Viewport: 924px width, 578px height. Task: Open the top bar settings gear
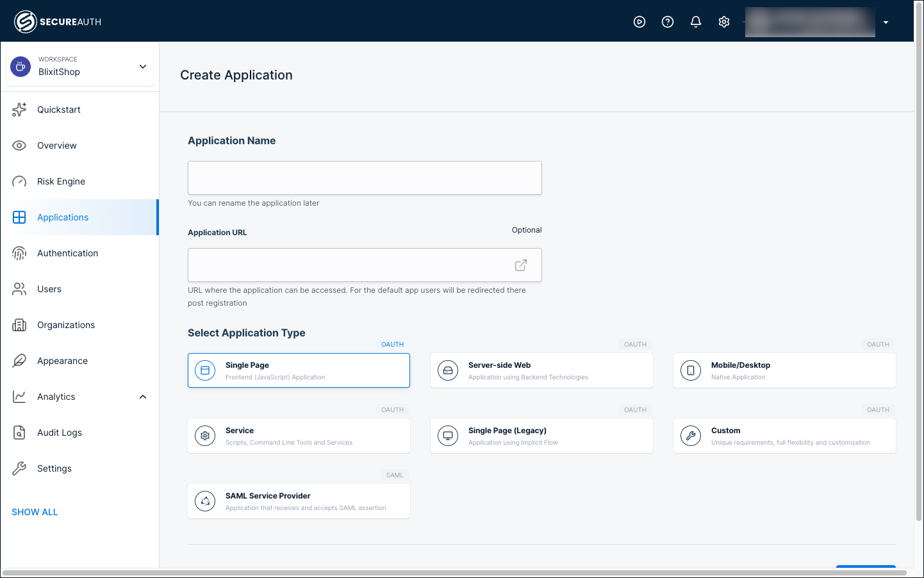724,22
